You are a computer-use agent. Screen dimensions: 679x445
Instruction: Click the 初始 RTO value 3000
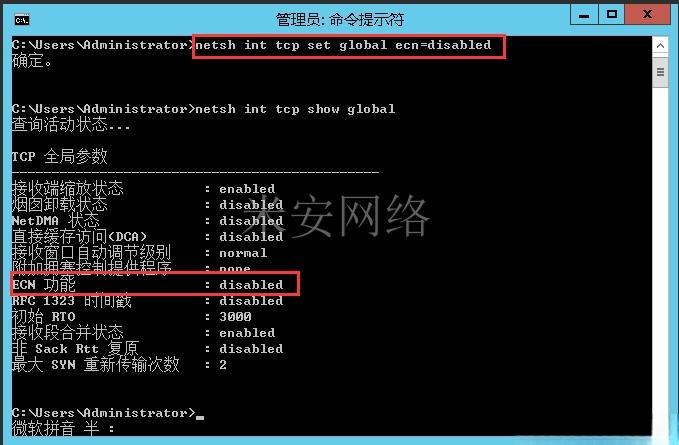[235, 316]
